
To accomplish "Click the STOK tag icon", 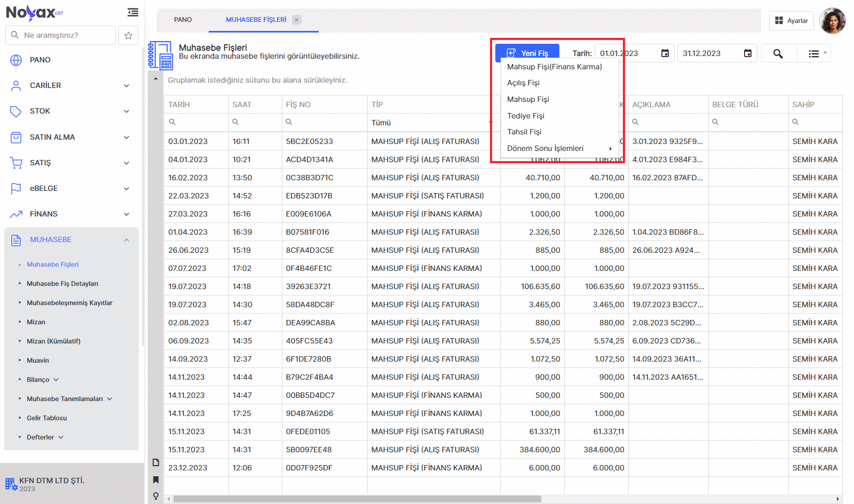I will 16,111.
